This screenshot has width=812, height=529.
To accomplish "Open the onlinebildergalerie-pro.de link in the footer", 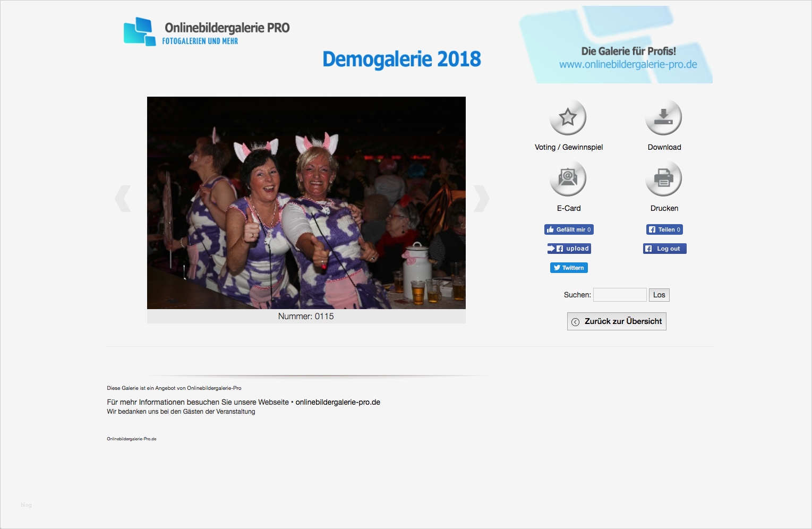I will 337,402.
